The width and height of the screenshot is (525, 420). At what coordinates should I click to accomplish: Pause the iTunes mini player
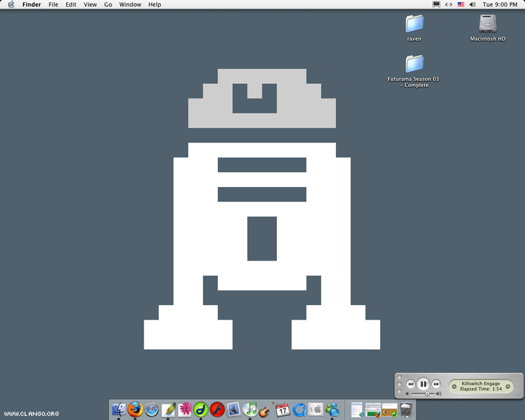coord(423,384)
